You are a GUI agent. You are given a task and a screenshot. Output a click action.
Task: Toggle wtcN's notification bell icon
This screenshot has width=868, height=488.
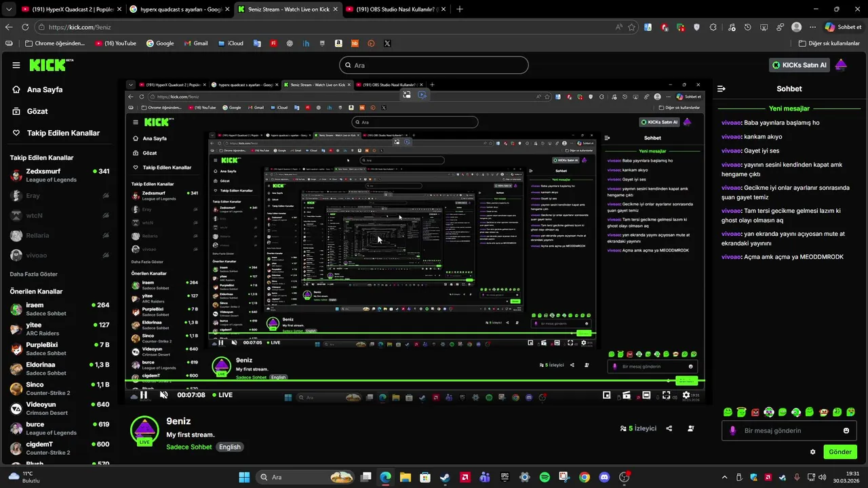click(x=106, y=216)
